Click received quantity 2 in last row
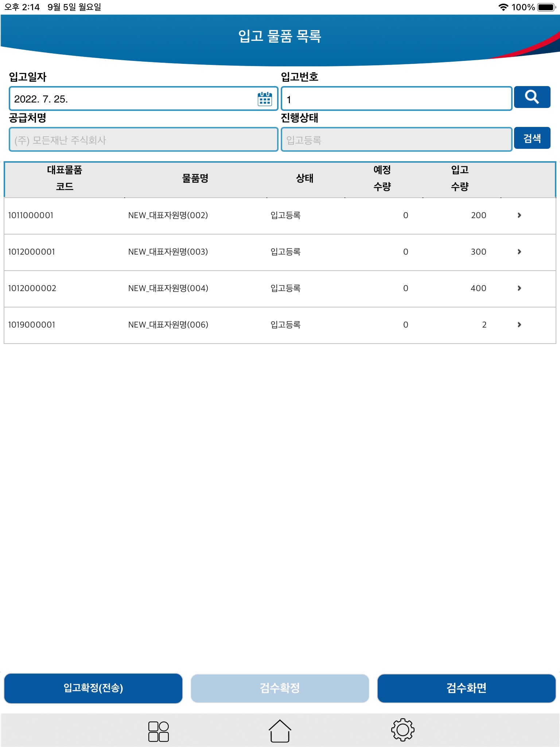Viewport: 560px width, 747px height. [484, 325]
